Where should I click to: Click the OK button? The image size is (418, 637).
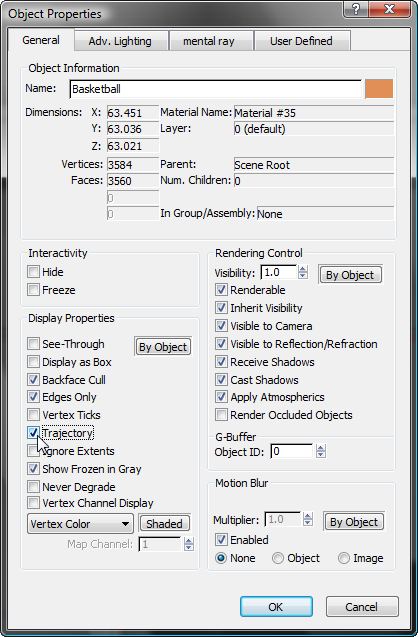pyautogui.click(x=276, y=607)
